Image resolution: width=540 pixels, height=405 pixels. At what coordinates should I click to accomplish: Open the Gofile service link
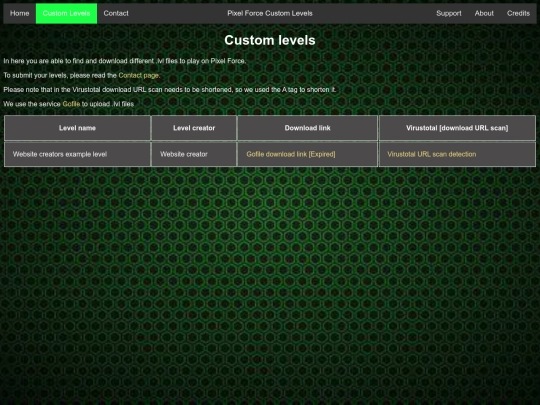tap(71, 104)
